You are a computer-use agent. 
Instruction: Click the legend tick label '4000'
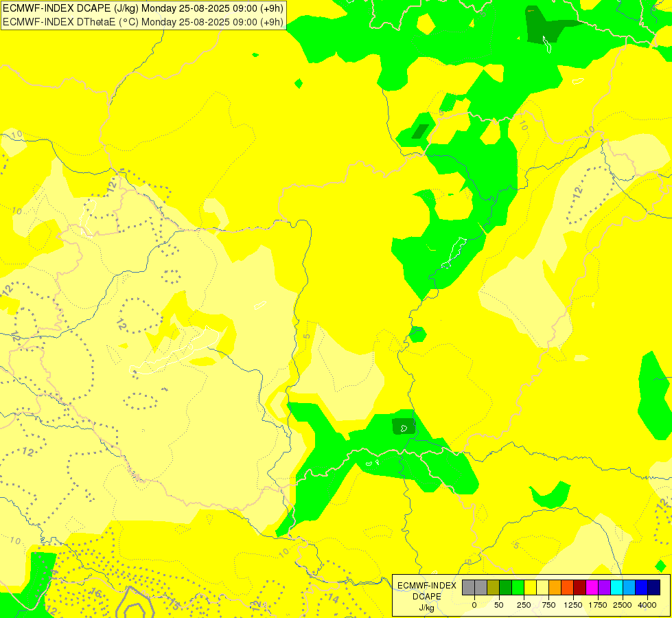[647, 605]
